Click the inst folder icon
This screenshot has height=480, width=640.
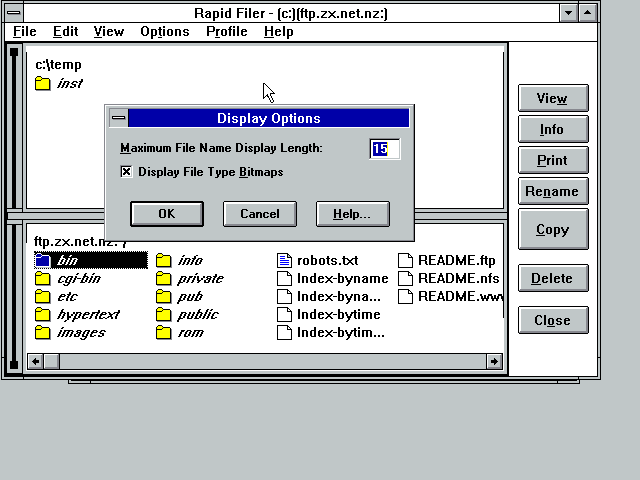coord(42,84)
